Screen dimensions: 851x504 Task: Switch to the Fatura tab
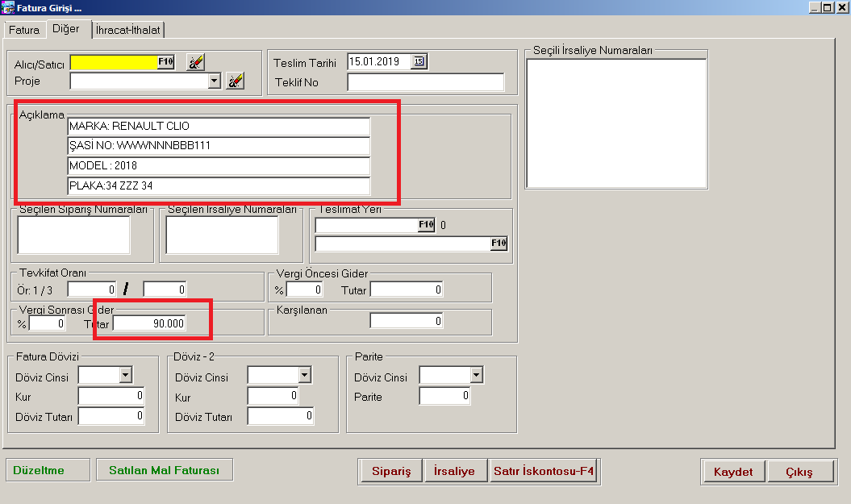click(x=23, y=30)
